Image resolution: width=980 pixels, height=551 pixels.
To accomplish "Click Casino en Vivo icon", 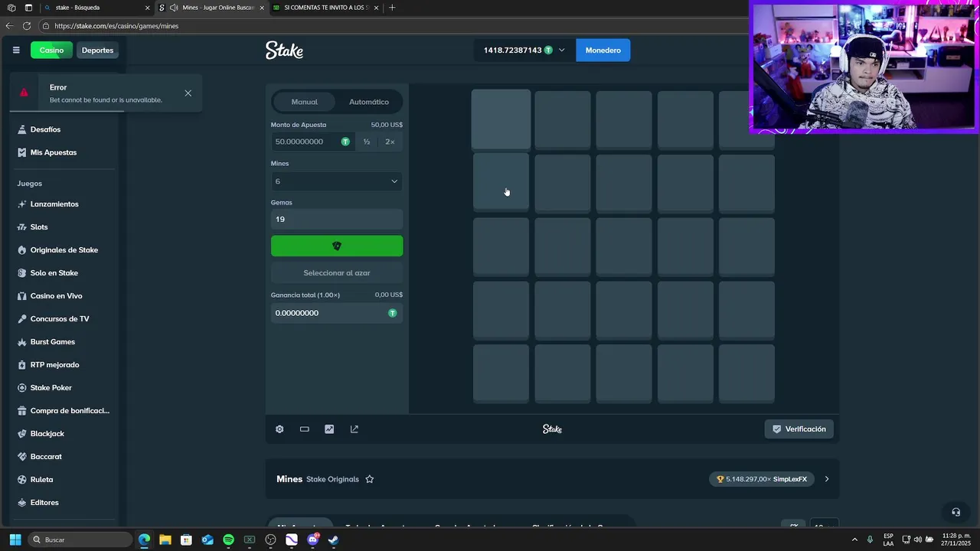I will (x=22, y=296).
